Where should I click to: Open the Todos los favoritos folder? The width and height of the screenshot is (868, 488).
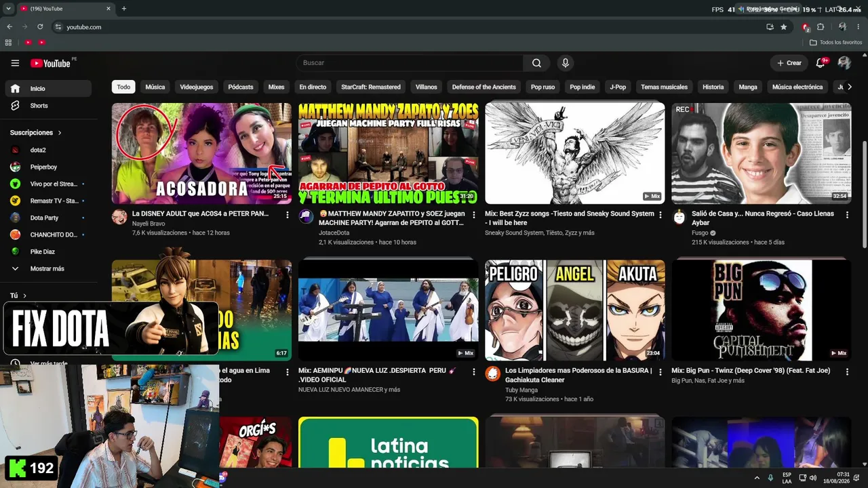point(836,43)
